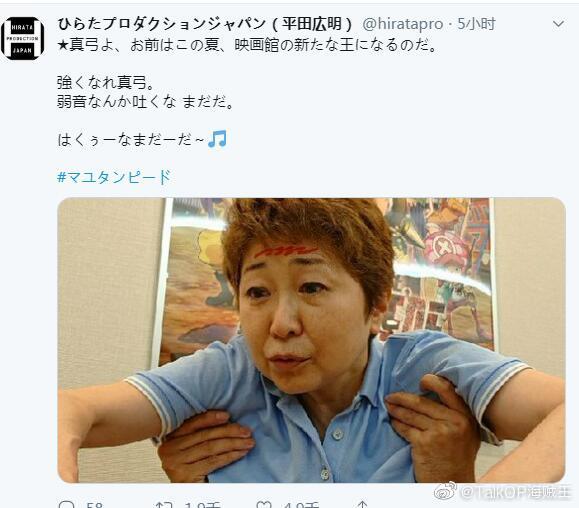This screenshot has height=508, width=579.
Task: Click the line はくぅーなまだーだ
Action: coord(131,140)
